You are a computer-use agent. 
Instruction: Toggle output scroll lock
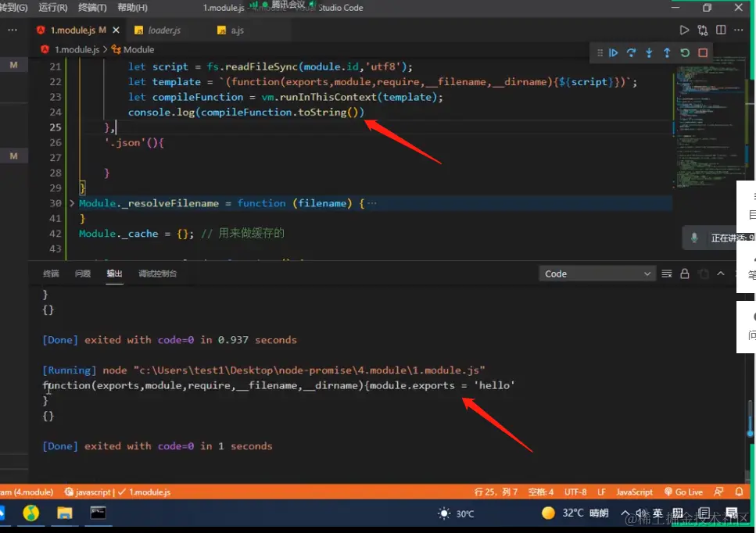685,274
